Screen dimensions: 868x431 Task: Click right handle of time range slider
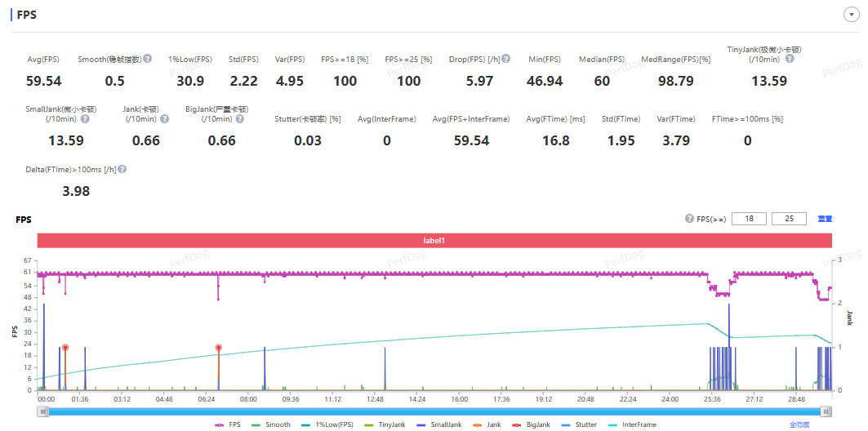(826, 411)
